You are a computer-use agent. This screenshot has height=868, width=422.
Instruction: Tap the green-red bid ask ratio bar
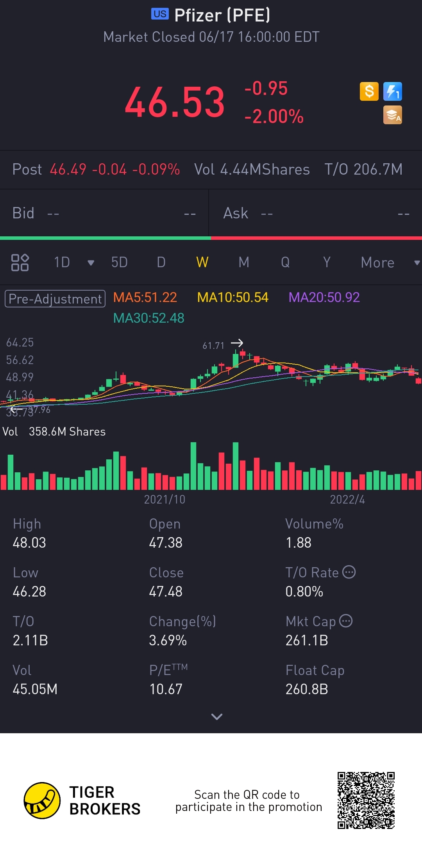211,238
